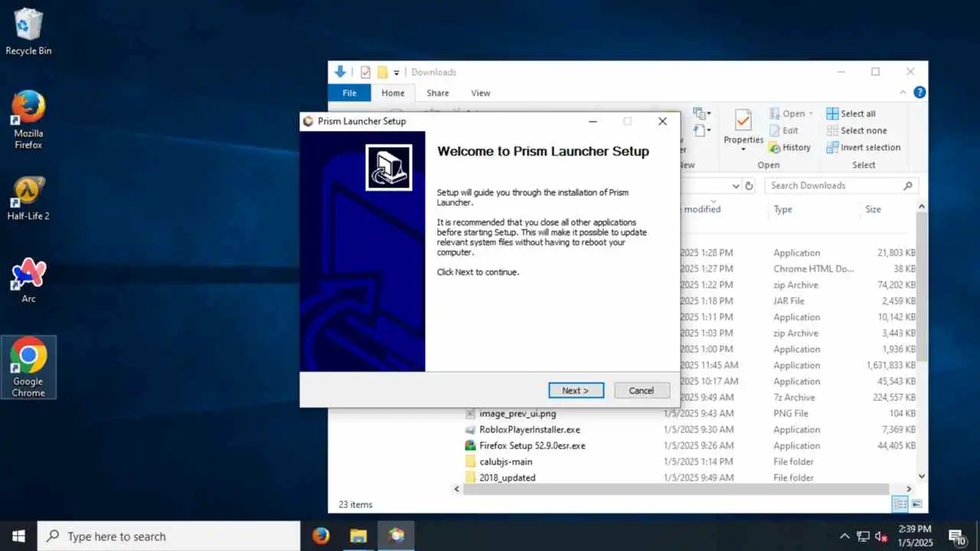Viewport: 980px width, 551px height.
Task: Click the JAR File type cell
Action: 789,301
